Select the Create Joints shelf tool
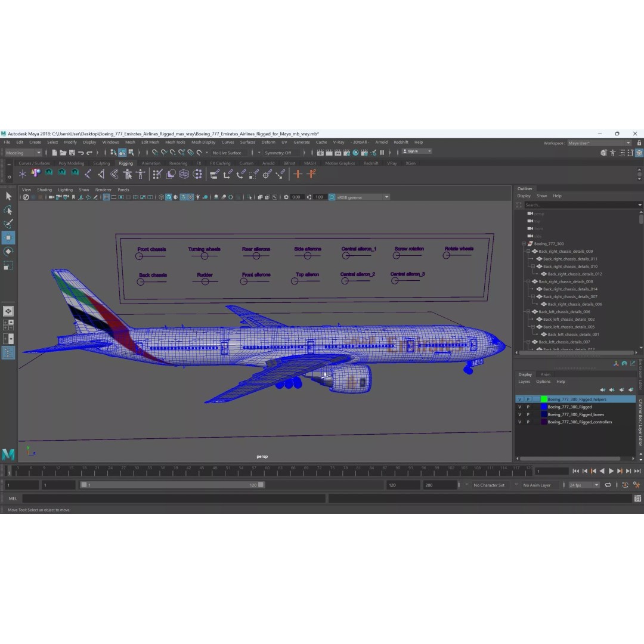This screenshot has width=644, height=644. [88, 174]
